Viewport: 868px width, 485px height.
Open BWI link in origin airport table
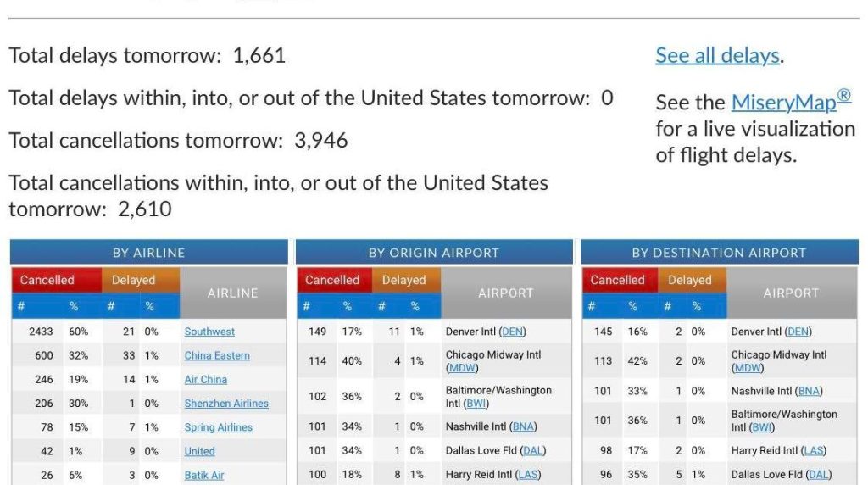[x=476, y=403]
